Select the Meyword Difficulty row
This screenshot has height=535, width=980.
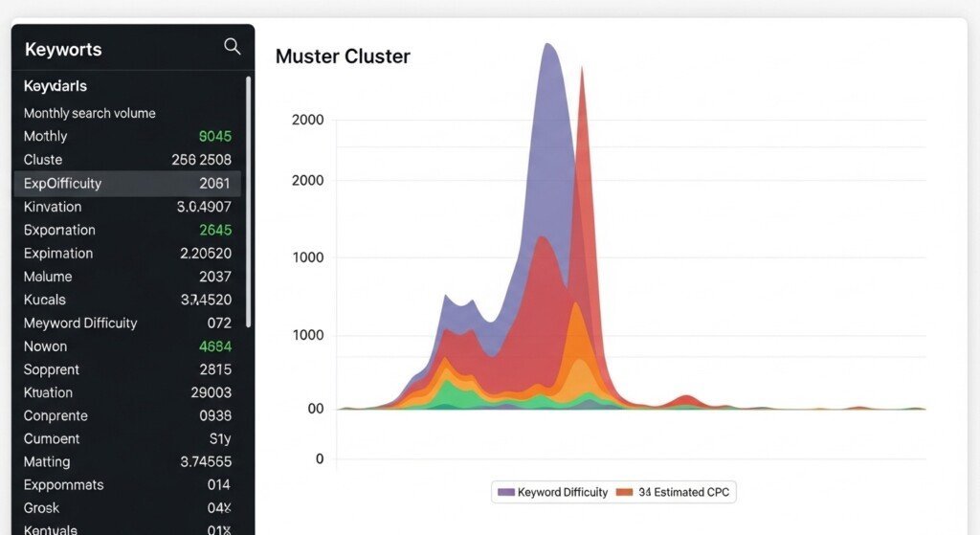pos(127,323)
